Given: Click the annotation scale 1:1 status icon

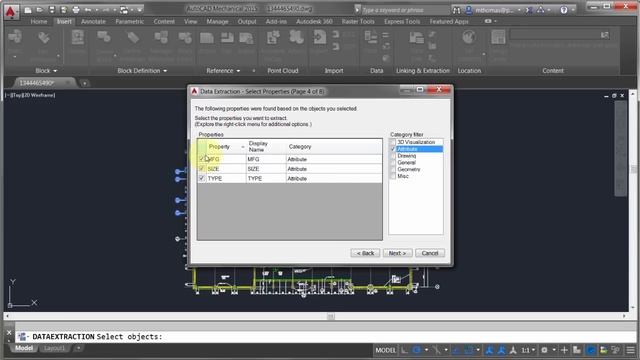Looking at the screenshot, I should click(525, 350).
